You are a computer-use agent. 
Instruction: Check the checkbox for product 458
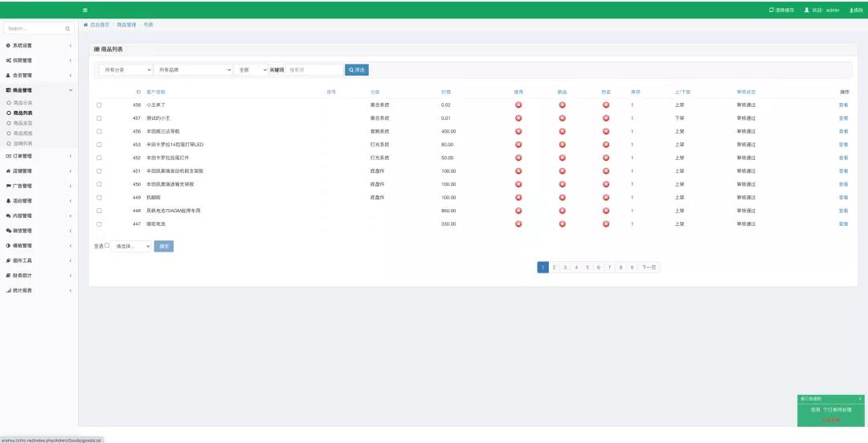point(100,105)
